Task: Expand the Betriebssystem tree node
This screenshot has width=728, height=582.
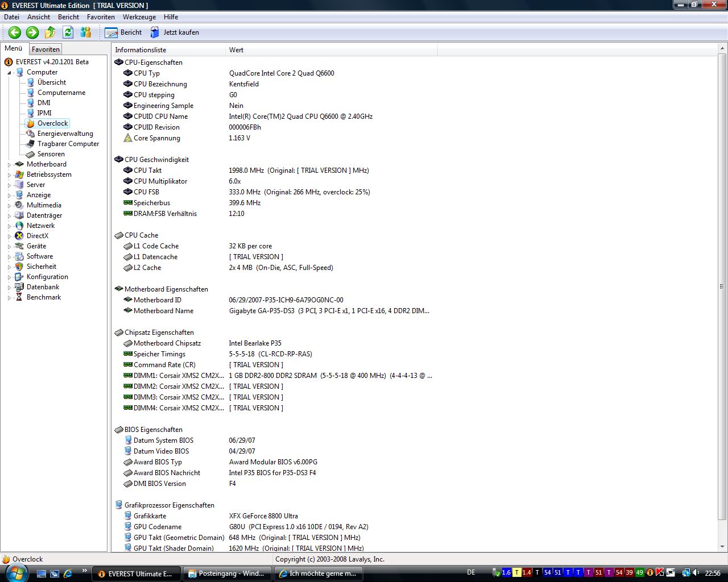Action: 9,175
